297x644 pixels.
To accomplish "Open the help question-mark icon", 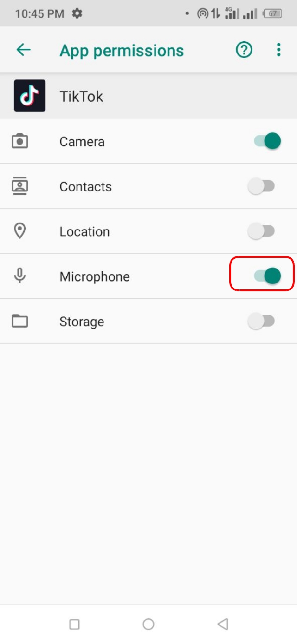I will click(244, 50).
